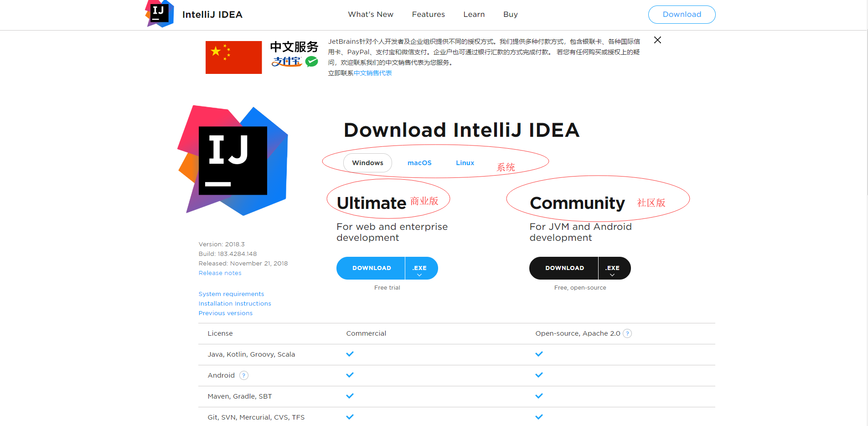This screenshot has height=426, width=868.
Task: Open the Previous versions link
Action: tap(226, 313)
